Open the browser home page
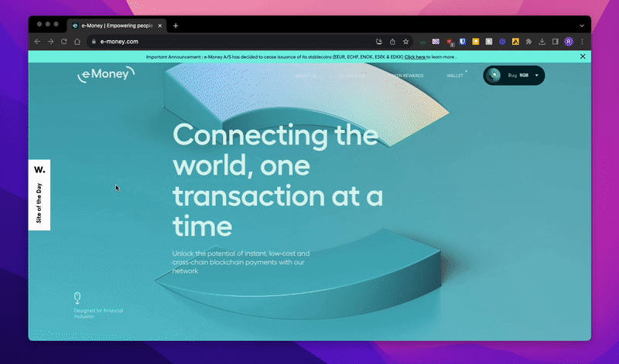Image resolution: width=619 pixels, height=364 pixels. [x=77, y=42]
